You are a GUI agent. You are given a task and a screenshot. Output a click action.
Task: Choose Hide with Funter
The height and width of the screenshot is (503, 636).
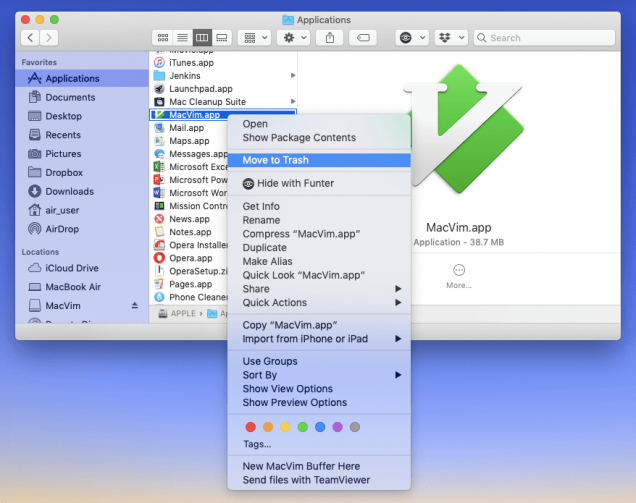tap(319, 183)
